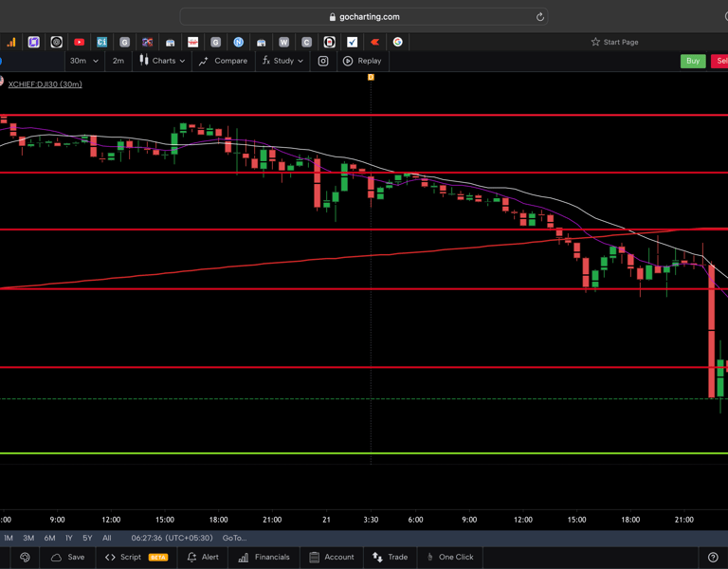728x569 pixels.
Task: Click the BETA badge next to Script
Action: (x=158, y=558)
